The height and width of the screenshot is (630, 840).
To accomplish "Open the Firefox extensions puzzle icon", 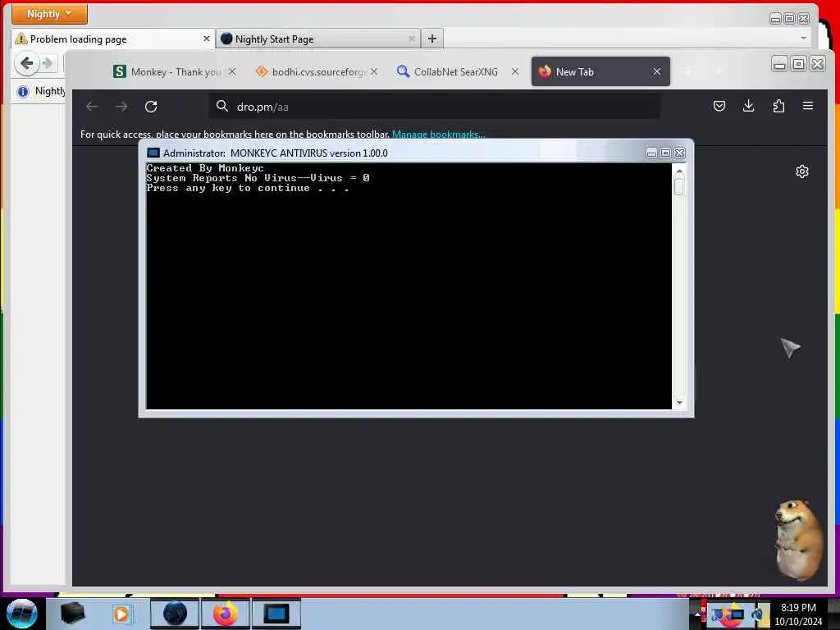I will 778,106.
